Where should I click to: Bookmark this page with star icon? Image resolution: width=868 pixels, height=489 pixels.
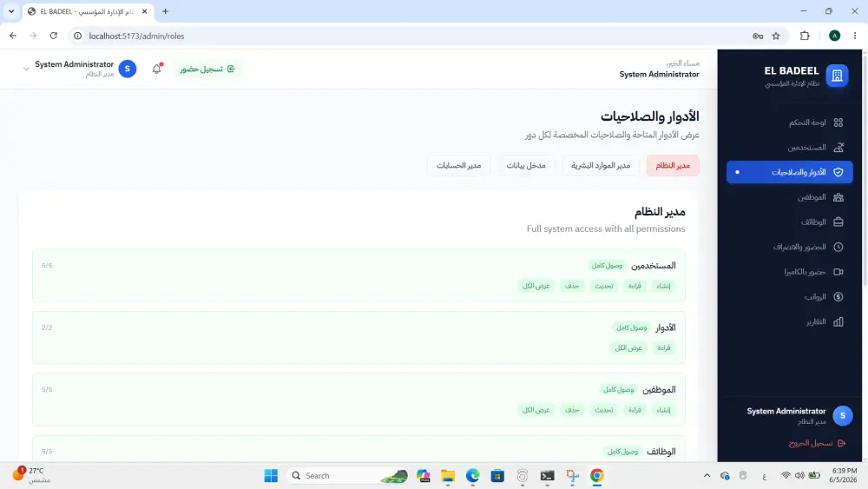pyautogui.click(x=776, y=36)
